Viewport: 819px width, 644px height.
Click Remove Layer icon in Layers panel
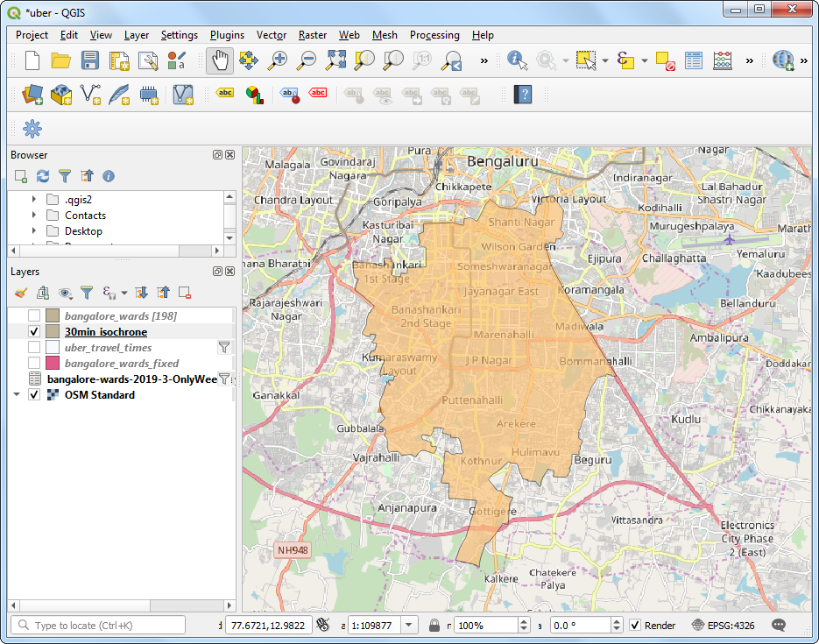point(185,293)
